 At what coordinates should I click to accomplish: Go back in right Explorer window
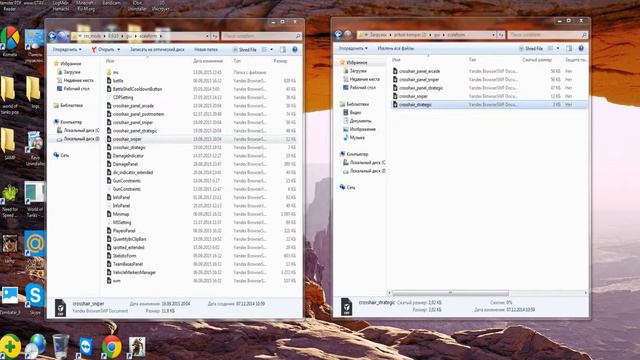point(338,35)
